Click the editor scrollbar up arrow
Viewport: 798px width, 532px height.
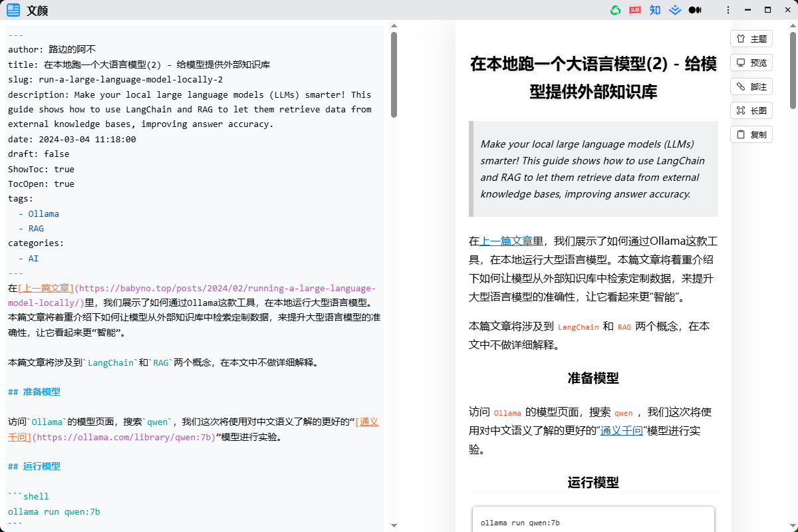(394, 26)
